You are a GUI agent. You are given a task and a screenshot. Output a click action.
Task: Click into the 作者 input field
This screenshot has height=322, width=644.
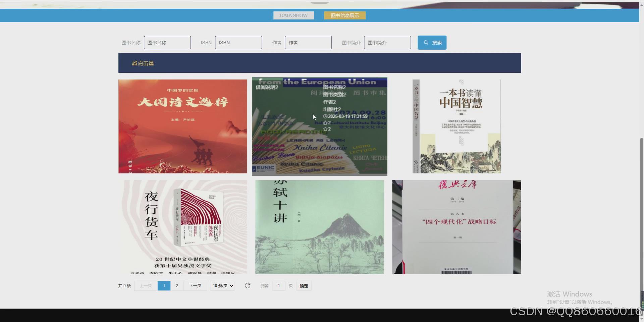point(308,43)
